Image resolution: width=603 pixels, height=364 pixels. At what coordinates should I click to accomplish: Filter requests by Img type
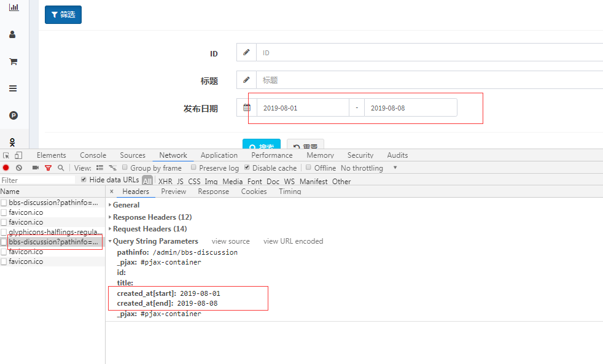211,181
